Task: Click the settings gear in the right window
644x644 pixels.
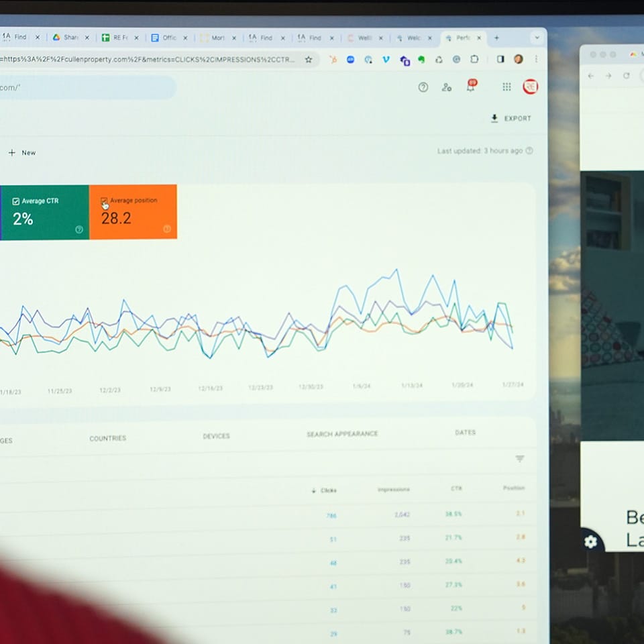Action: 590,542
